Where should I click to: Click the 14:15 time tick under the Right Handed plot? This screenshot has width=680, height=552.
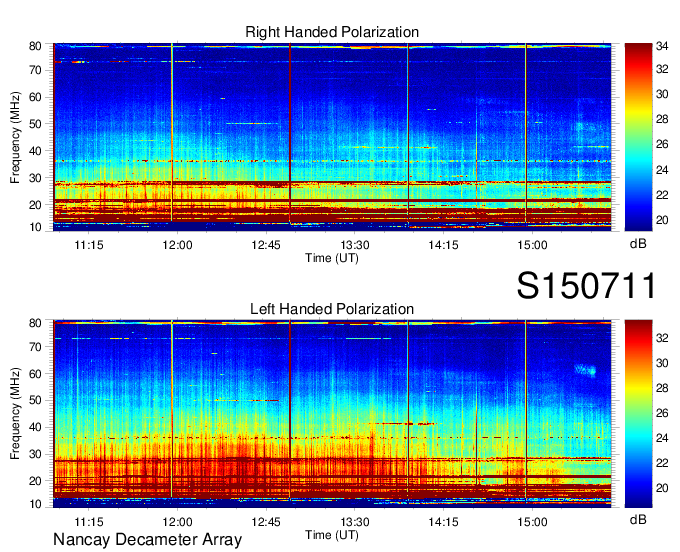(443, 245)
